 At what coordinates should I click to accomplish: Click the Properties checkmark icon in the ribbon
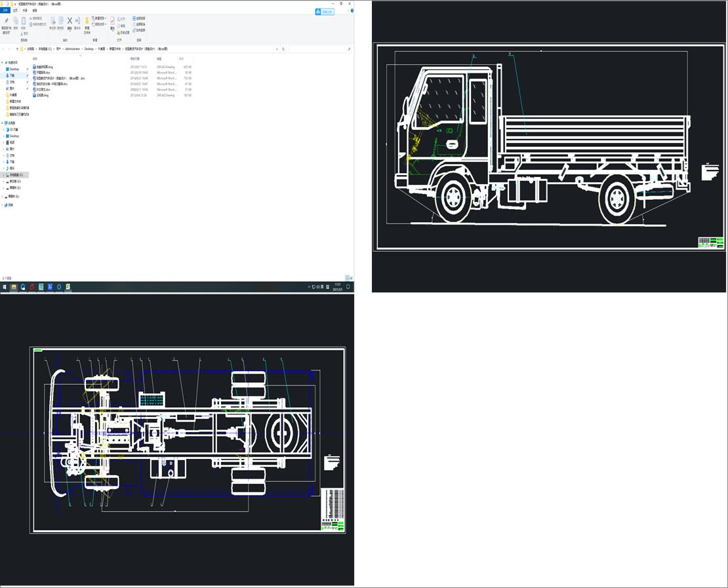tap(112, 21)
